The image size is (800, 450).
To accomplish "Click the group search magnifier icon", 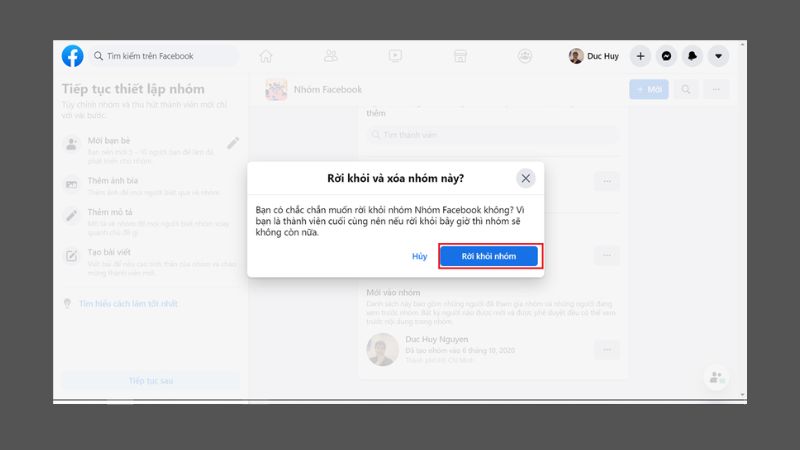I will 686,89.
